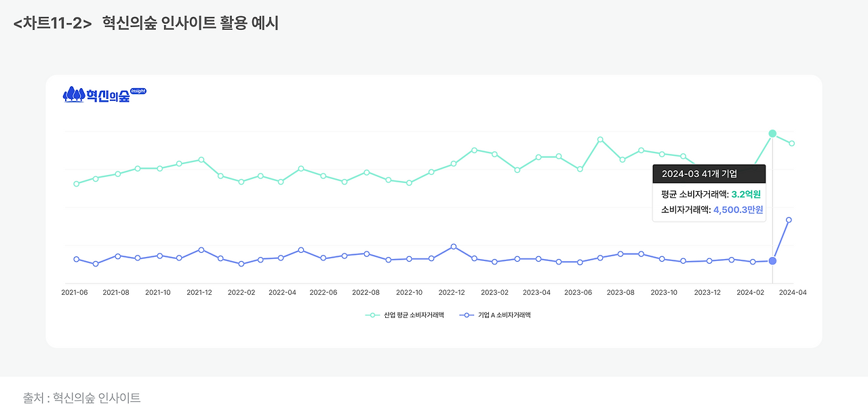This screenshot has height=419, width=868.
Task: Select the blue spike marker at 2024-04
Action: point(789,219)
